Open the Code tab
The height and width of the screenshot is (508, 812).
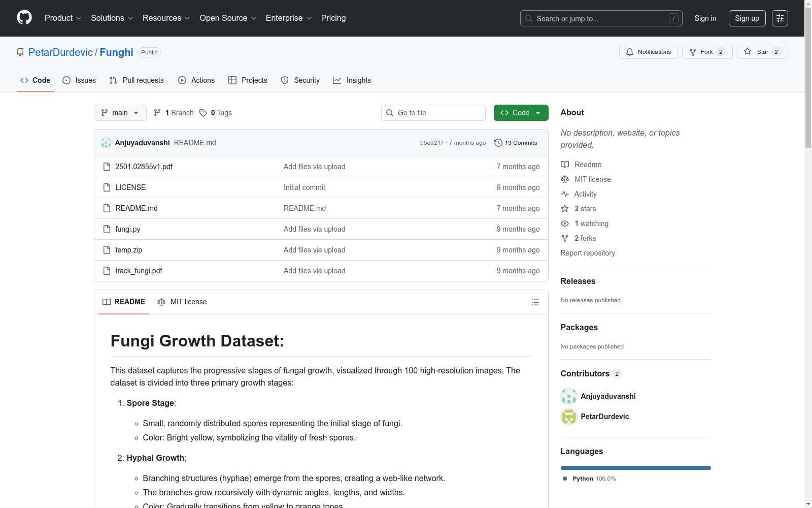click(x=36, y=80)
